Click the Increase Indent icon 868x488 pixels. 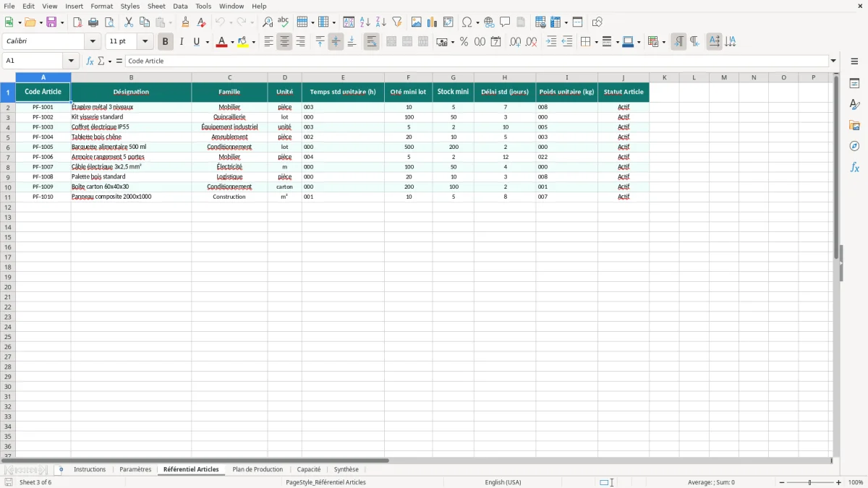(x=551, y=42)
